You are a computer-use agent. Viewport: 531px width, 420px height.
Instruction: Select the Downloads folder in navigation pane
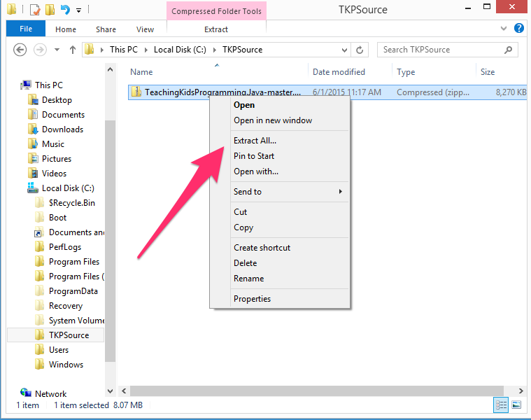click(62, 129)
